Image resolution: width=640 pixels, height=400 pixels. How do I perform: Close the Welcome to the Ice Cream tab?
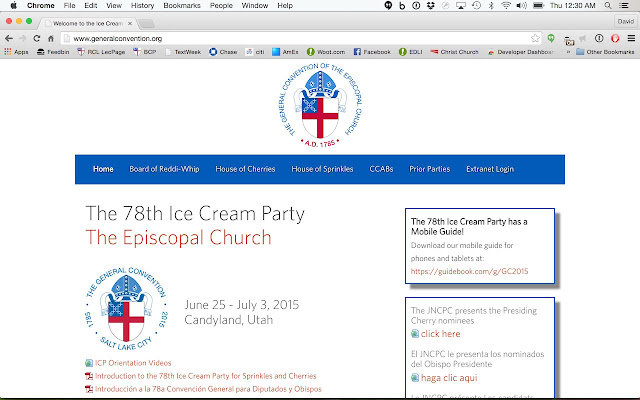click(130, 23)
